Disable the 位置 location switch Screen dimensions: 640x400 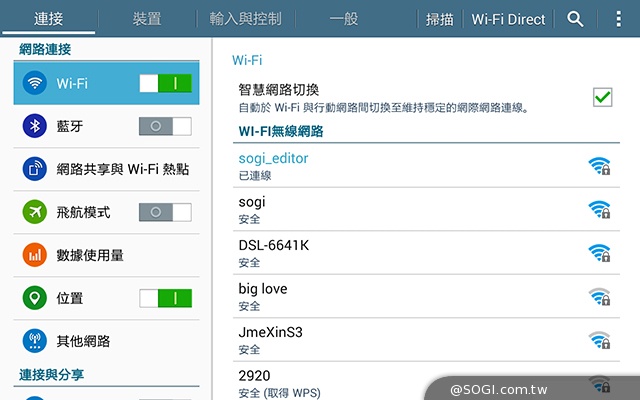tap(165, 298)
